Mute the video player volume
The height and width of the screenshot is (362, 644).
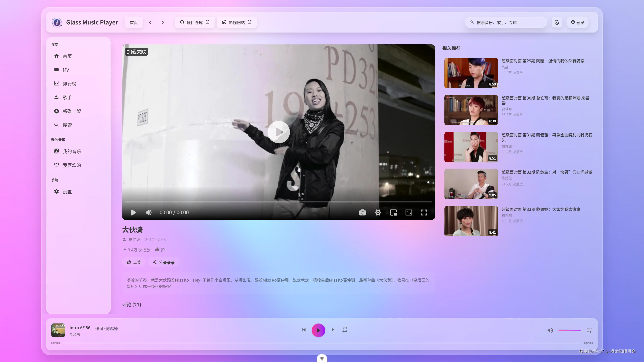point(148,212)
